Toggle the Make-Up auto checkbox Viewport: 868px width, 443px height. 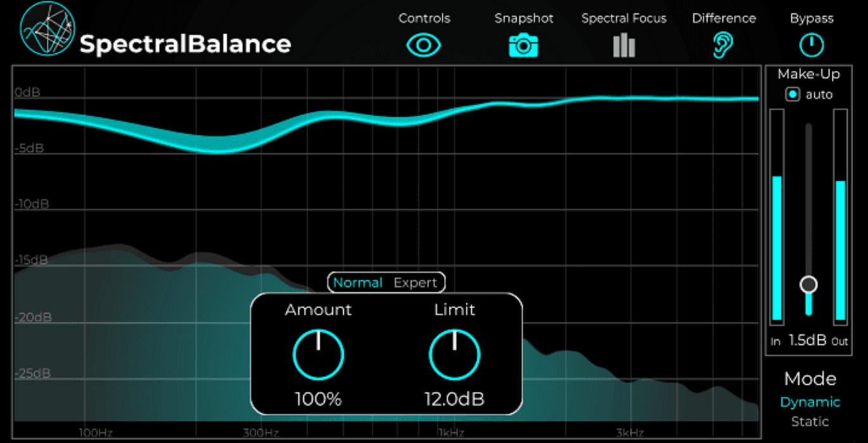(793, 95)
